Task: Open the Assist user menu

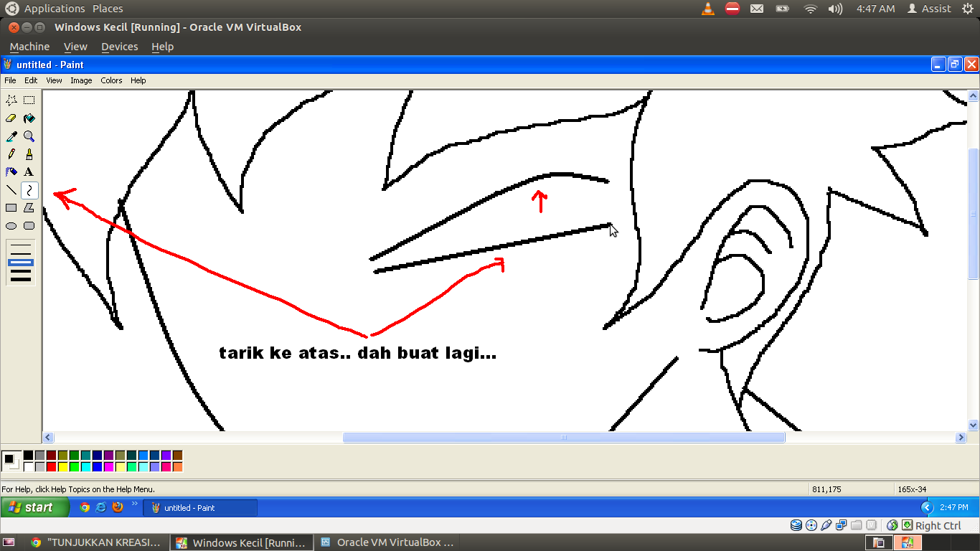Action: click(929, 9)
